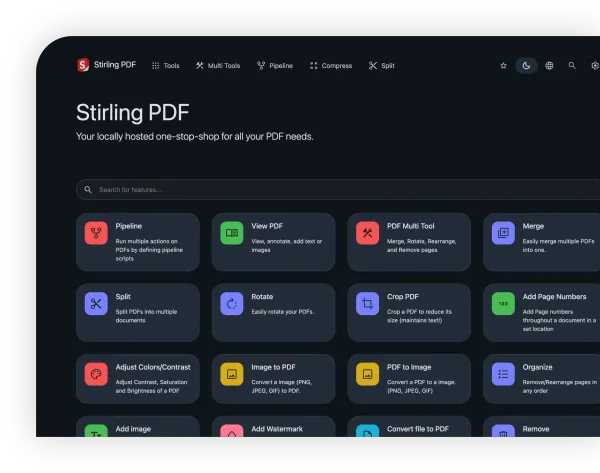Open the Organize card title
600x473 pixels.
[x=537, y=367]
